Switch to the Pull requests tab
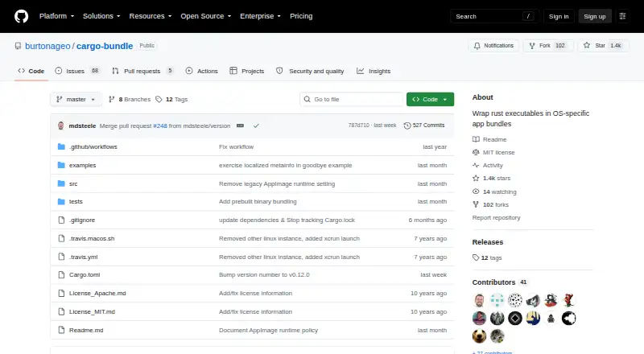This screenshot has width=644, height=354. [142, 71]
